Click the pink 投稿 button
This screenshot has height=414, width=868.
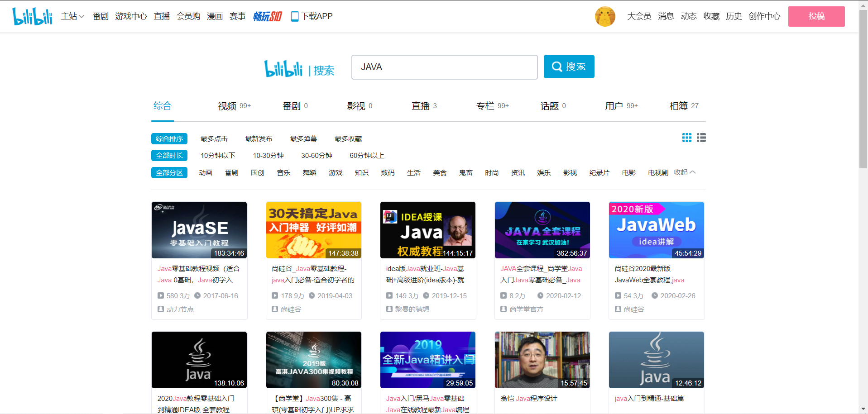point(816,16)
